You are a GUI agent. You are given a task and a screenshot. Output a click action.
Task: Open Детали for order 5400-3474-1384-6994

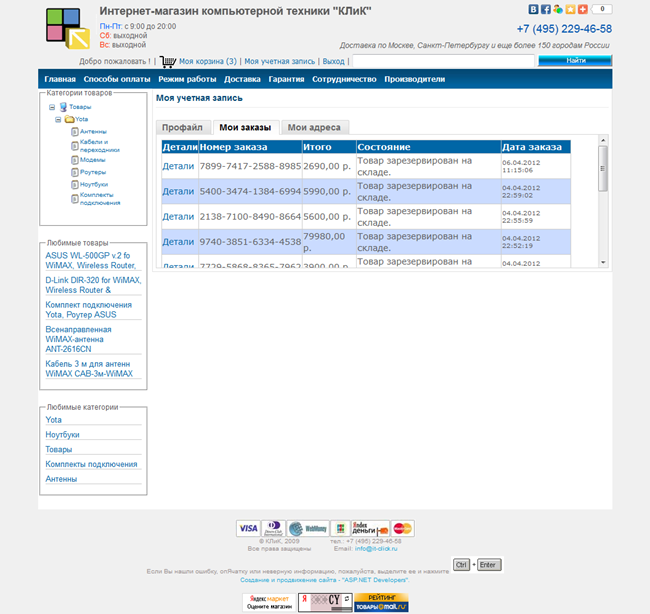point(178,192)
